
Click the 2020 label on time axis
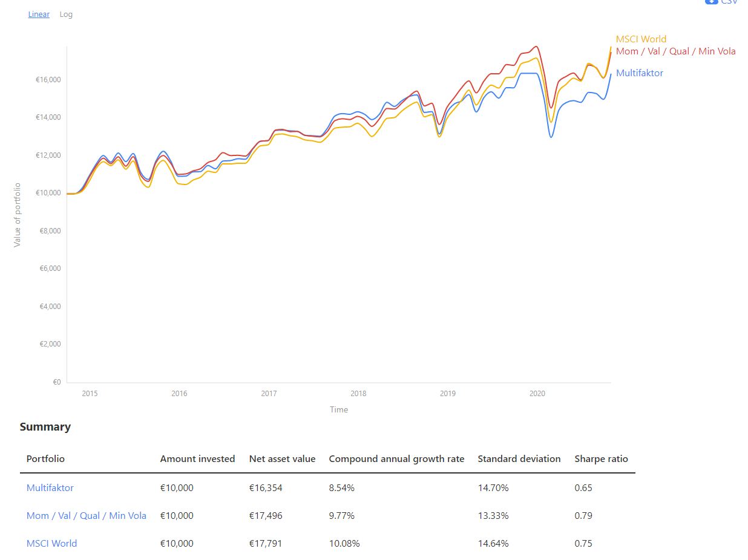[537, 394]
